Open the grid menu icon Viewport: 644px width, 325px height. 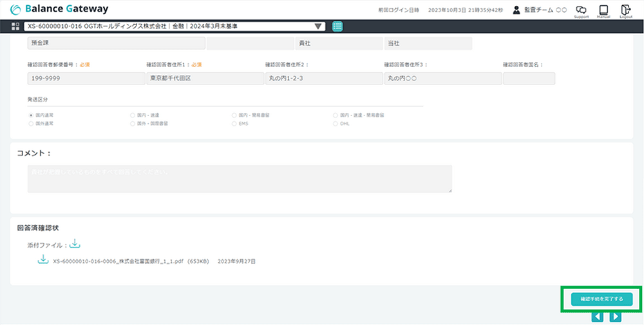tap(15, 26)
